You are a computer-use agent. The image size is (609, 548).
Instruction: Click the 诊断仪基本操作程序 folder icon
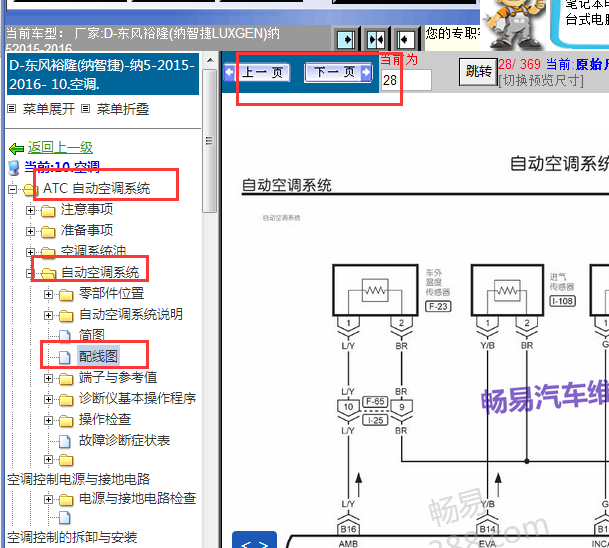click(66, 400)
